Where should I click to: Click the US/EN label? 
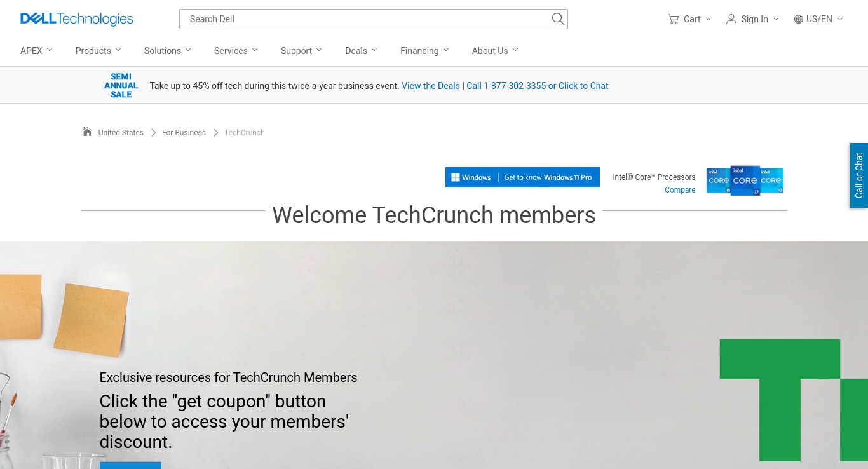[819, 19]
